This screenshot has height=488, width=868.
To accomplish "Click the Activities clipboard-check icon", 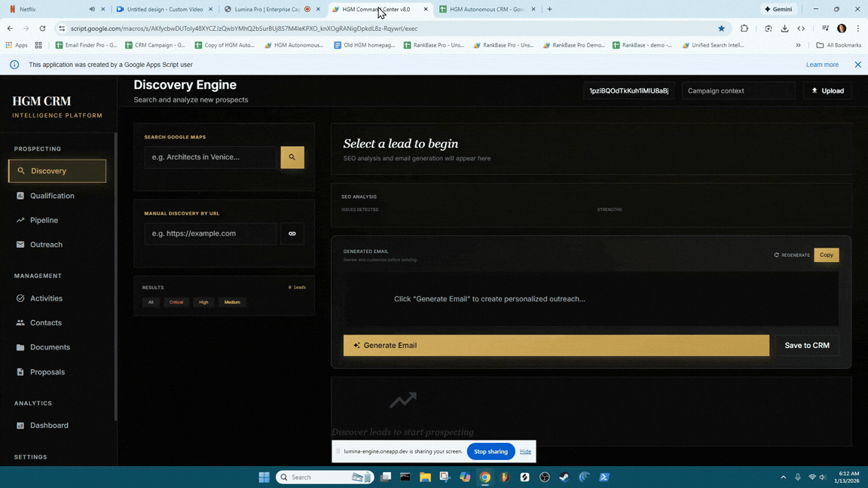I will click(x=21, y=298).
